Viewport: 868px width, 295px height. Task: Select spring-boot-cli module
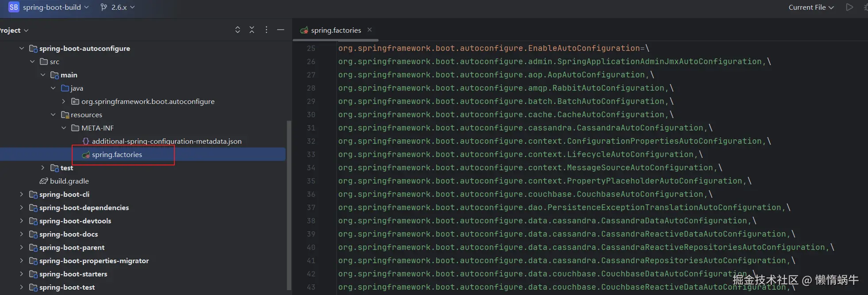[x=64, y=194]
